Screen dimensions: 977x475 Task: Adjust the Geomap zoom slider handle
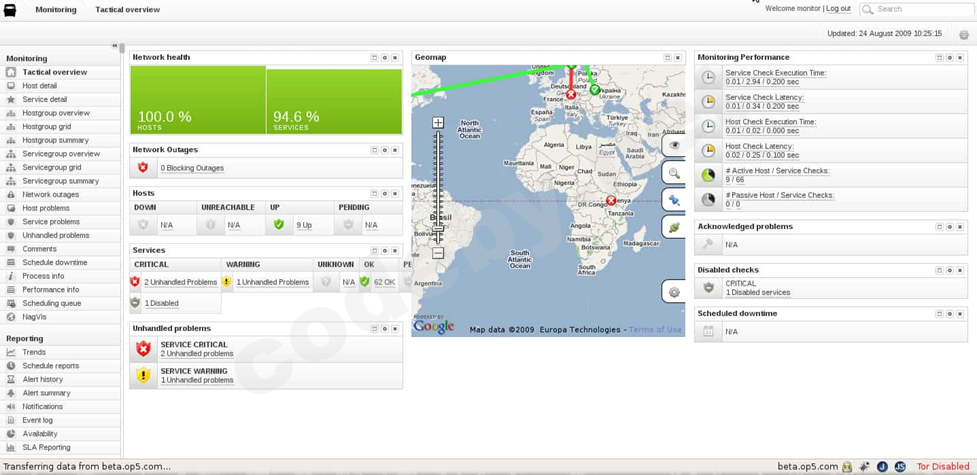pyautogui.click(x=438, y=229)
